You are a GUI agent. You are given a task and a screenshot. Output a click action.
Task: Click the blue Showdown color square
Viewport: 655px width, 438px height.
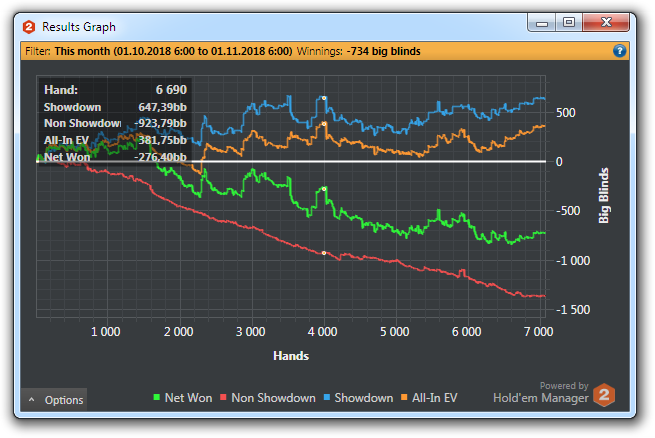pyautogui.click(x=327, y=397)
